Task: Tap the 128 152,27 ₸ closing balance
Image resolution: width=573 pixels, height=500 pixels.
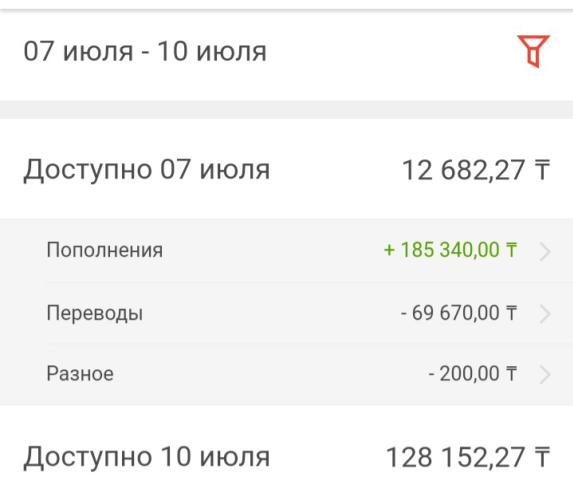Action: [x=468, y=457]
